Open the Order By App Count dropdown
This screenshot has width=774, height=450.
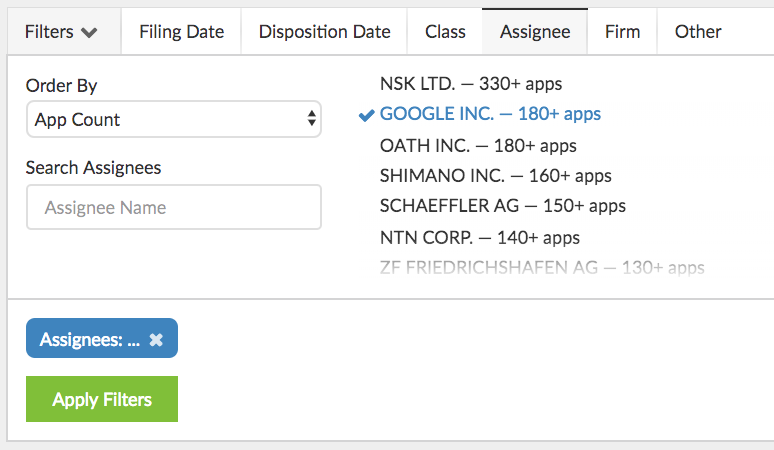pyautogui.click(x=173, y=120)
